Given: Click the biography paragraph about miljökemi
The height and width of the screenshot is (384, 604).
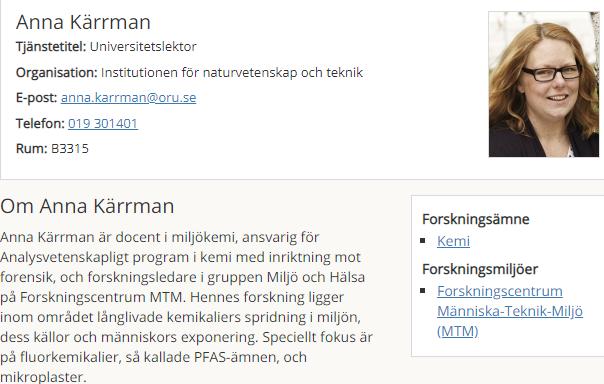Looking at the screenshot, I should (186, 307).
